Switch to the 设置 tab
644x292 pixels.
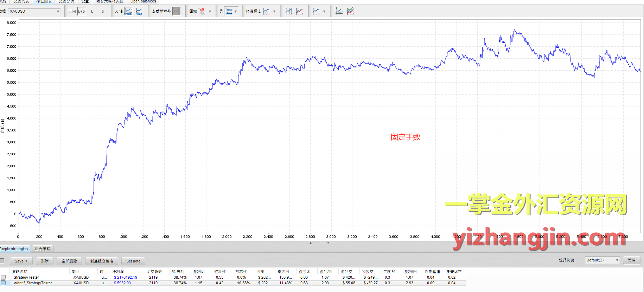(85, 2)
